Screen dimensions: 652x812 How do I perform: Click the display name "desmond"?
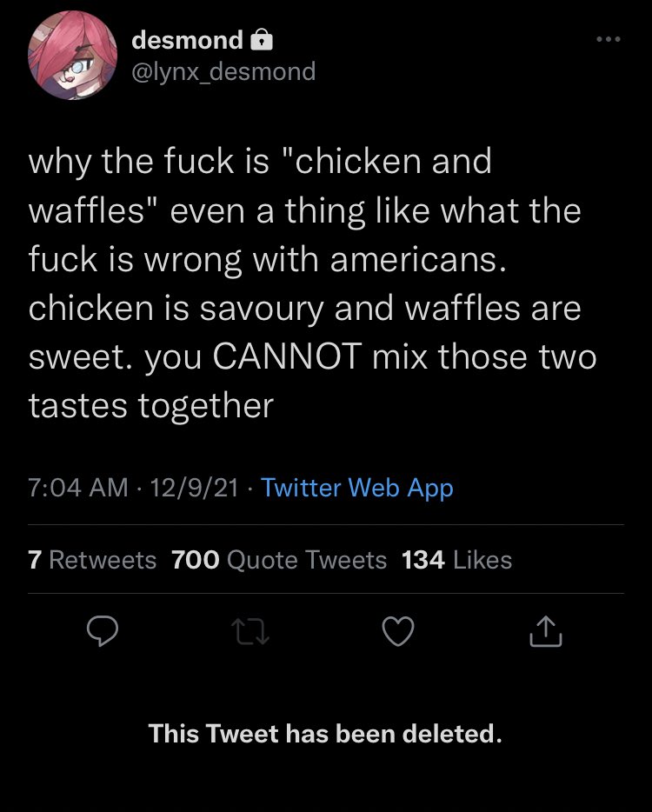pyautogui.click(x=188, y=40)
